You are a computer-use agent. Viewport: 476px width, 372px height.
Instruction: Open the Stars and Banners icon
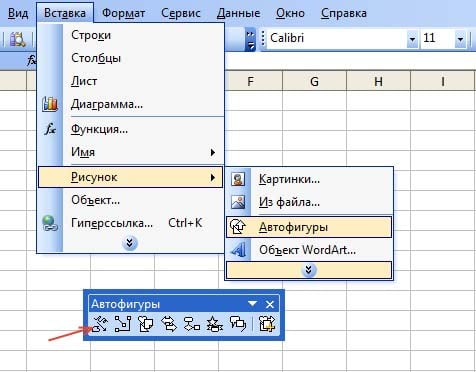(x=215, y=324)
